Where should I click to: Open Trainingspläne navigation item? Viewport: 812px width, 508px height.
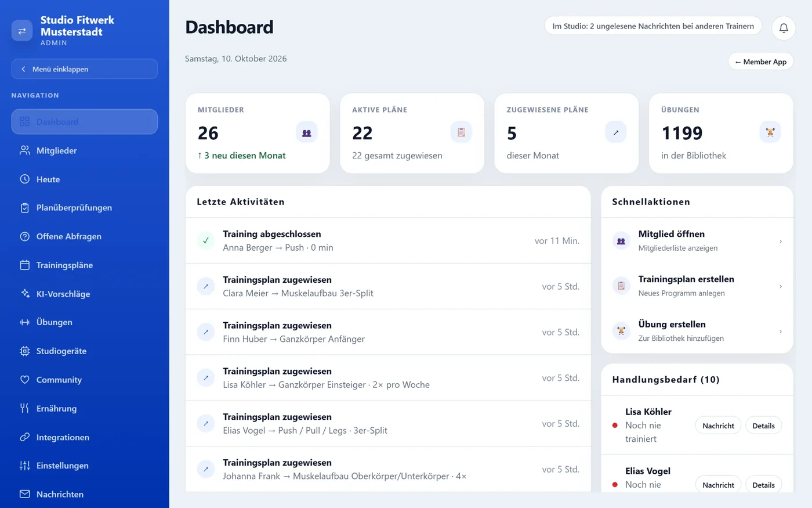click(x=85, y=265)
